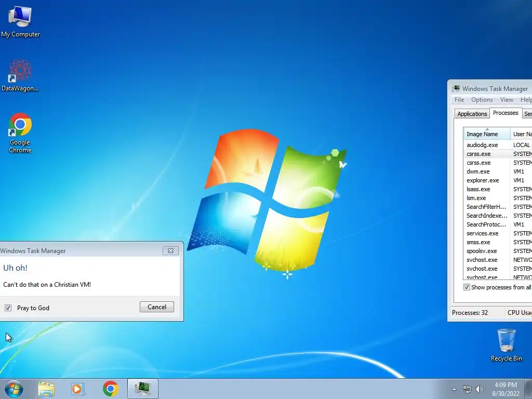Open the DataWagon desktop shortcut
This screenshot has height=399, width=532.
pos(20,75)
